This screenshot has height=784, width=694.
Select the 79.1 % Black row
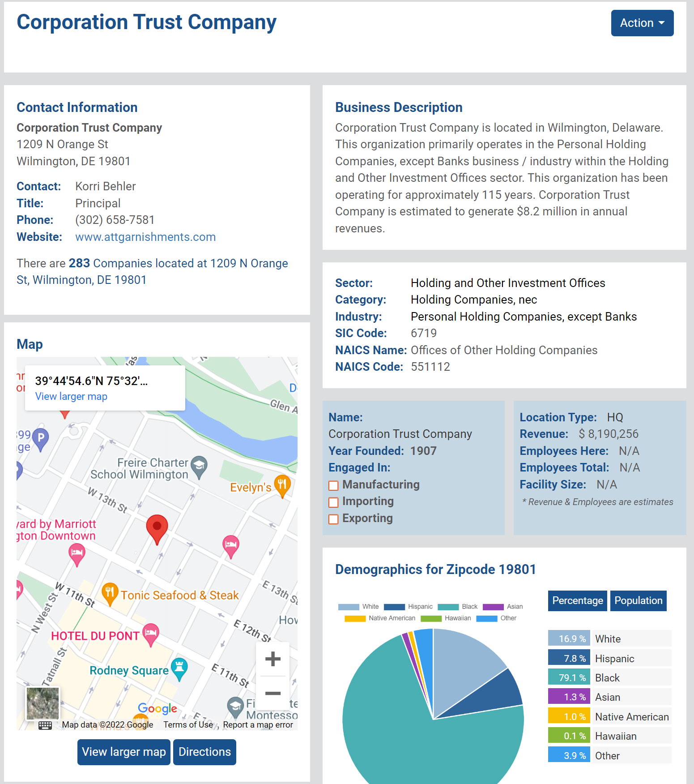[x=609, y=678]
